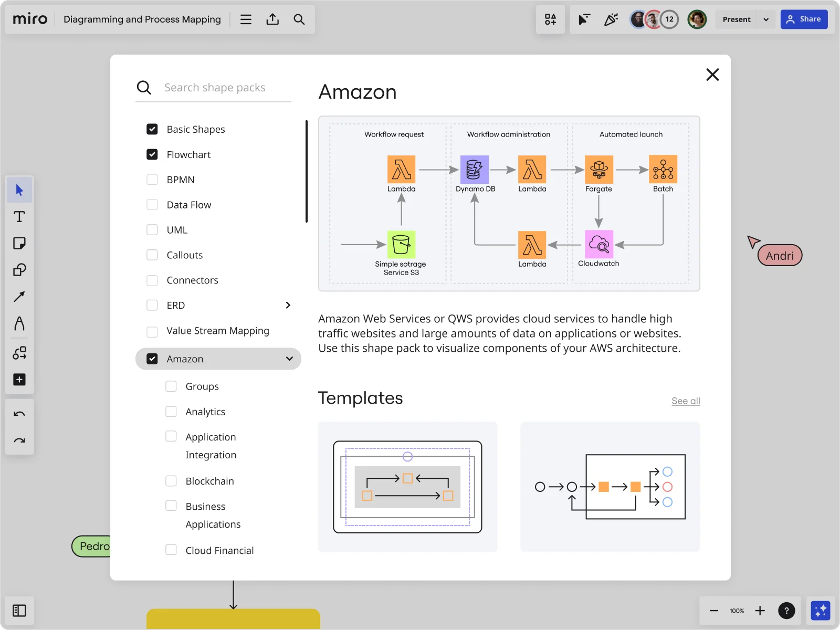Choose the Pen drawing tool
This screenshot has width=840, height=630.
pos(19,324)
